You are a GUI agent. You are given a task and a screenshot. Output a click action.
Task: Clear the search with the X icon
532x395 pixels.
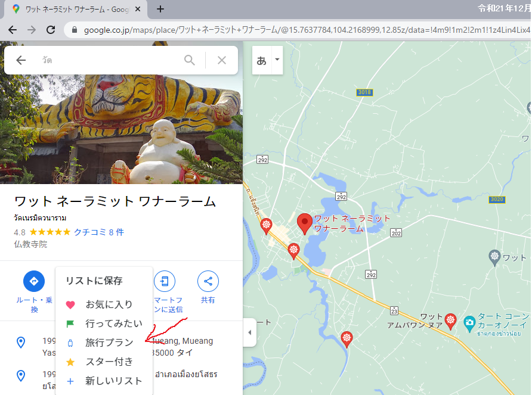coord(222,60)
